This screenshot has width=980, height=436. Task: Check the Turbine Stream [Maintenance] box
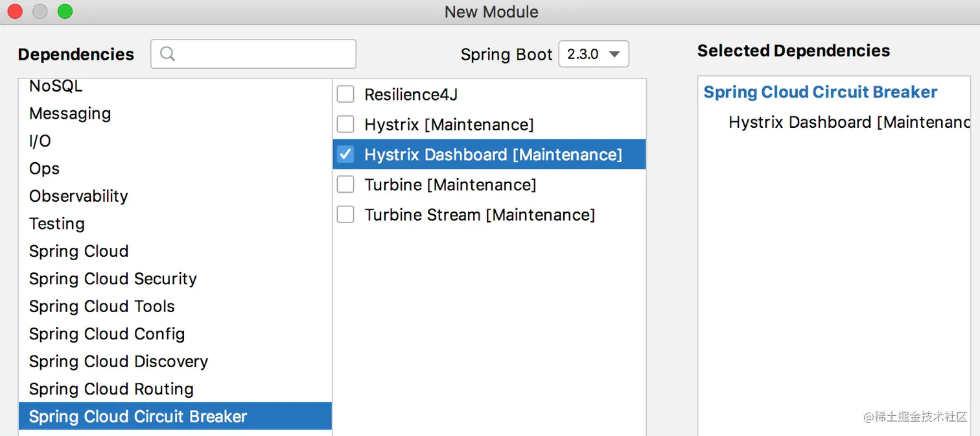(x=345, y=215)
